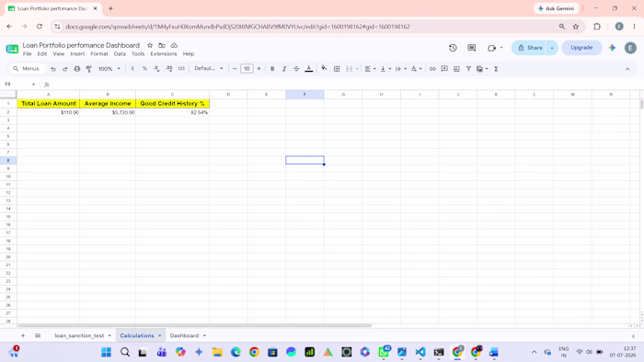644x362 pixels.
Task: Open the filter views dropdown
Action: 482,69
